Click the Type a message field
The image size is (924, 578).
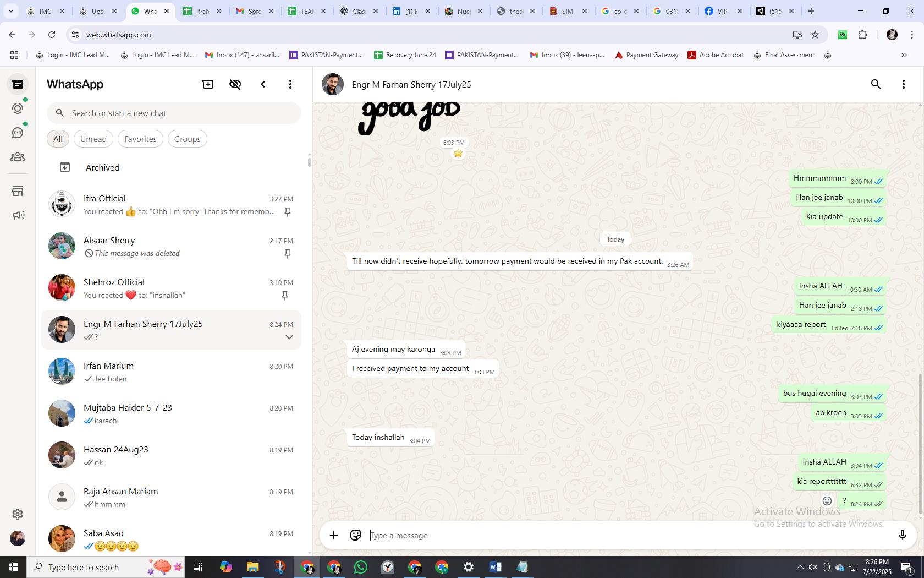[627, 535]
